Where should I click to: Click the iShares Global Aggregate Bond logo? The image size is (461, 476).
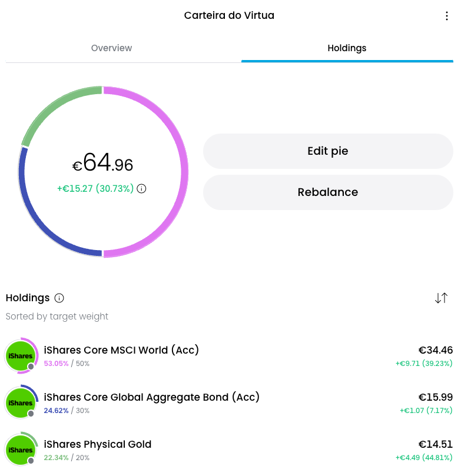click(21, 403)
